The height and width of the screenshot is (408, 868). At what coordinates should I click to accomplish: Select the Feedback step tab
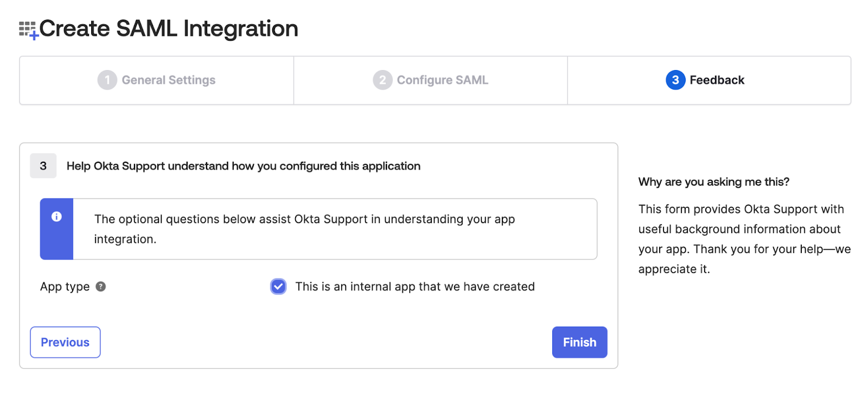pos(709,80)
